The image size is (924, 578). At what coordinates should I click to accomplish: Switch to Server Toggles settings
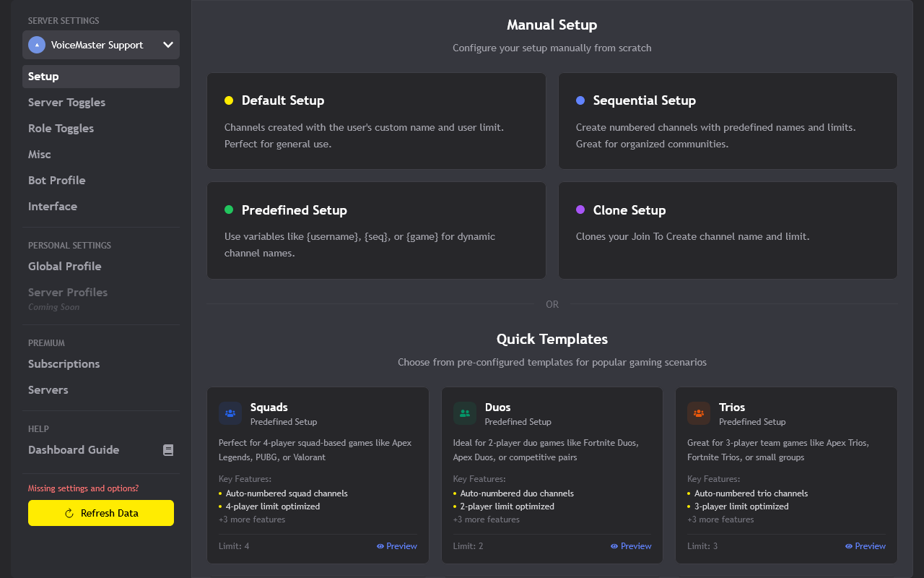pyautogui.click(x=66, y=102)
